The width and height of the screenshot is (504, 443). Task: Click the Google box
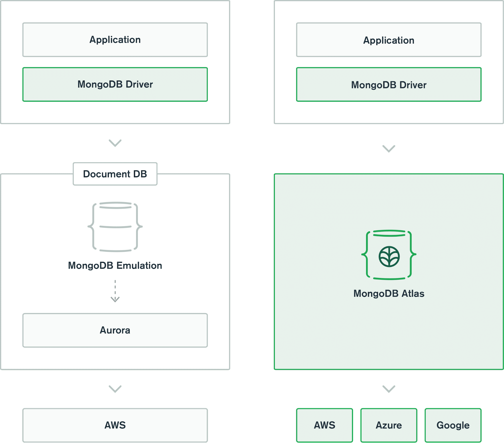pos(453,425)
